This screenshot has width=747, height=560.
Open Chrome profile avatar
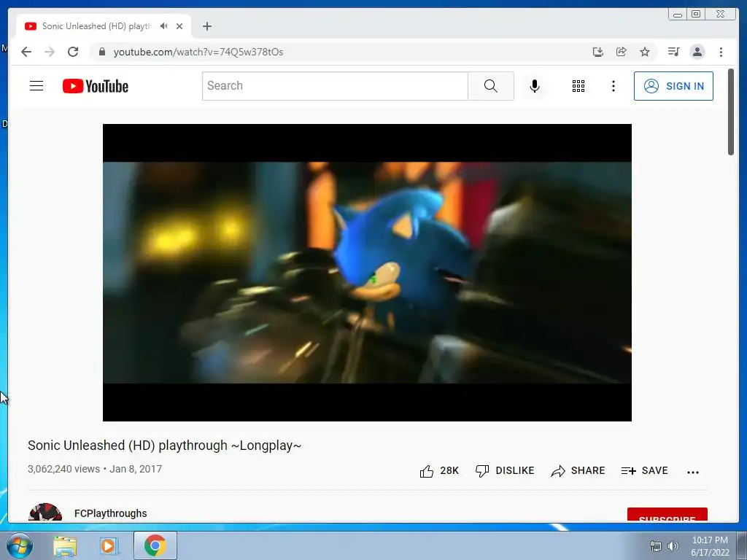pos(697,52)
